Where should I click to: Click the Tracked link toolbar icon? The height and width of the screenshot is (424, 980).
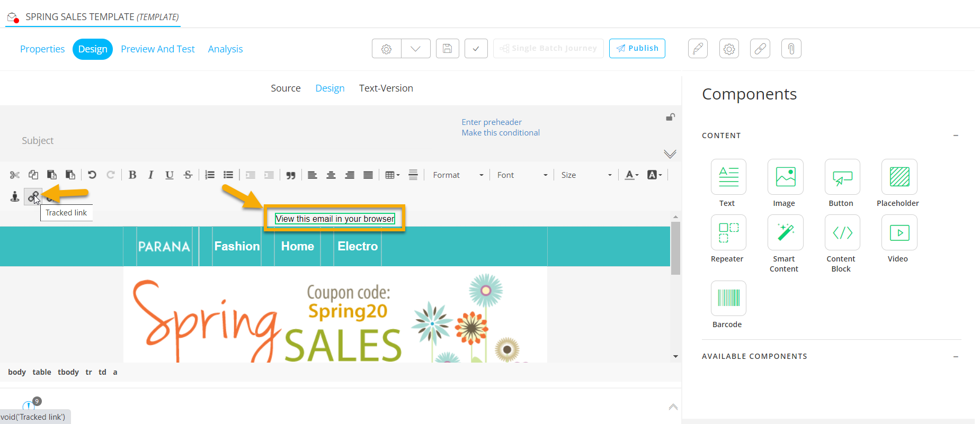pos(33,197)
